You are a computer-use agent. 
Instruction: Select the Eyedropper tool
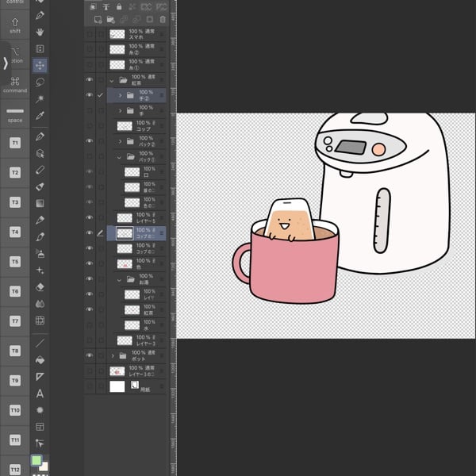pos(40,115)
